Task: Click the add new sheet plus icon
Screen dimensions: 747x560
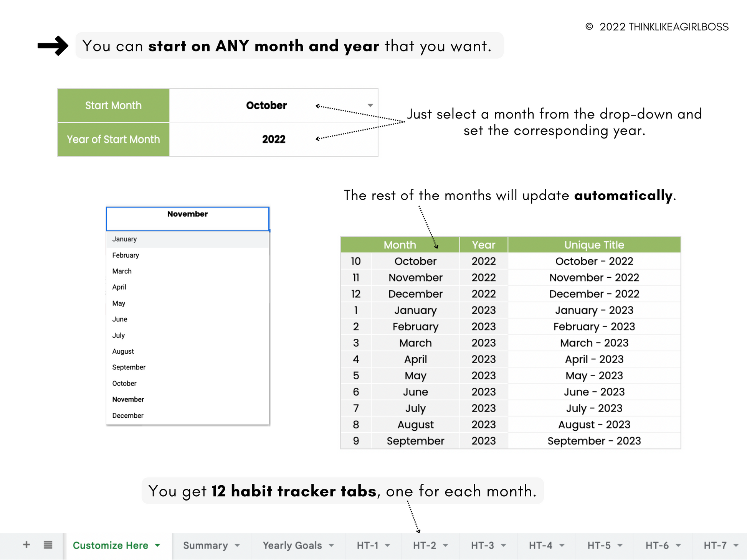Action: coord(26,545)
